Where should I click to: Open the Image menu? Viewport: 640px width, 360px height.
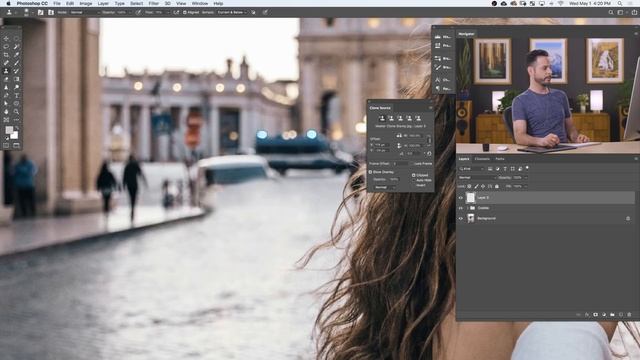tap(86, 3)
